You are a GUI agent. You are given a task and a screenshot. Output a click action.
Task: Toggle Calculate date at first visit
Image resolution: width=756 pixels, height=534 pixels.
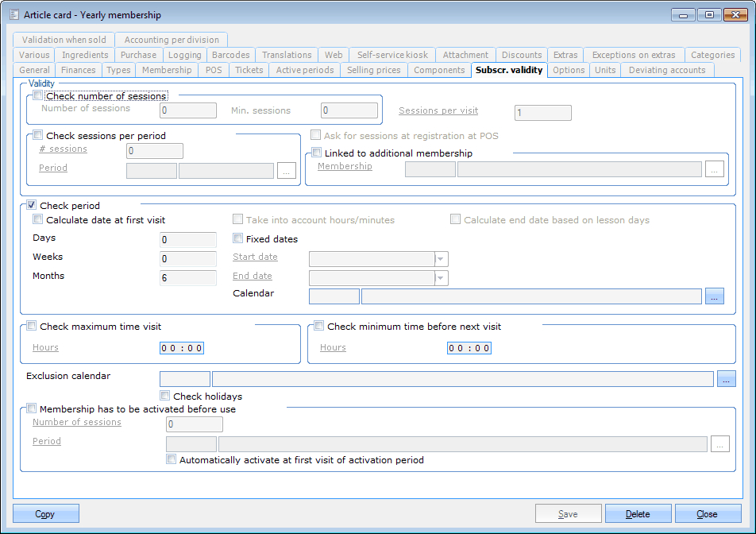tap(38, 220)
